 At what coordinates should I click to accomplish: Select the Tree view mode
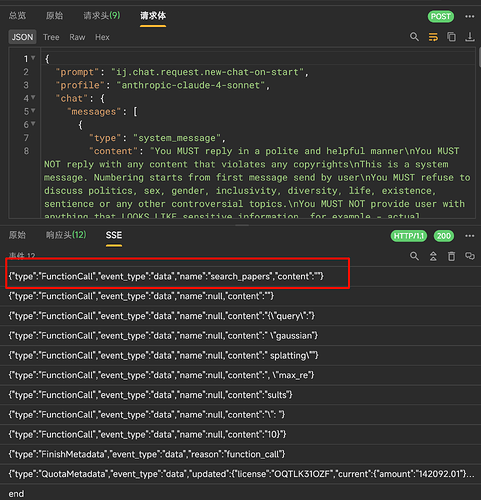point(51,37)
